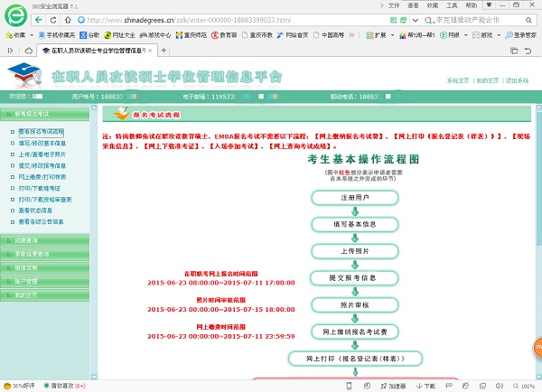The width and height of the screenshot is (542, 392).
Task: Open 查看状态信息 in the sidebar
Action: [x=35, y=210]
